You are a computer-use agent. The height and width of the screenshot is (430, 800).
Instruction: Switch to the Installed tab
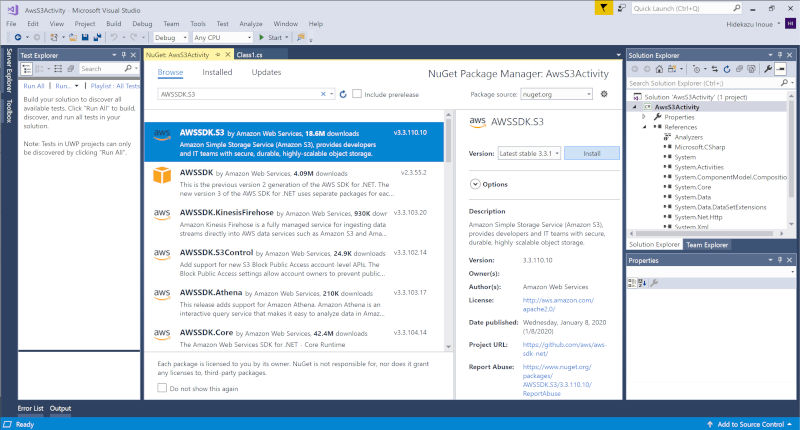point(217,72)
